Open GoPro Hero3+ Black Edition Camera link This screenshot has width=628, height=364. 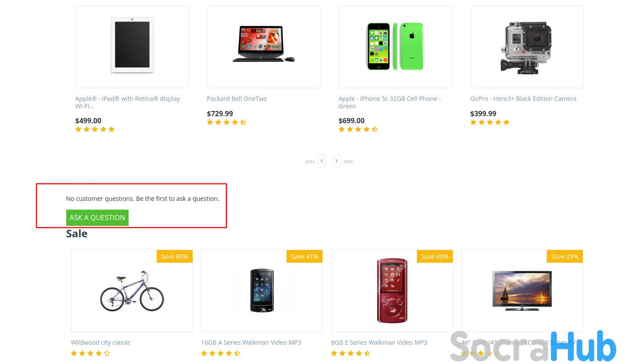[523, 99]
